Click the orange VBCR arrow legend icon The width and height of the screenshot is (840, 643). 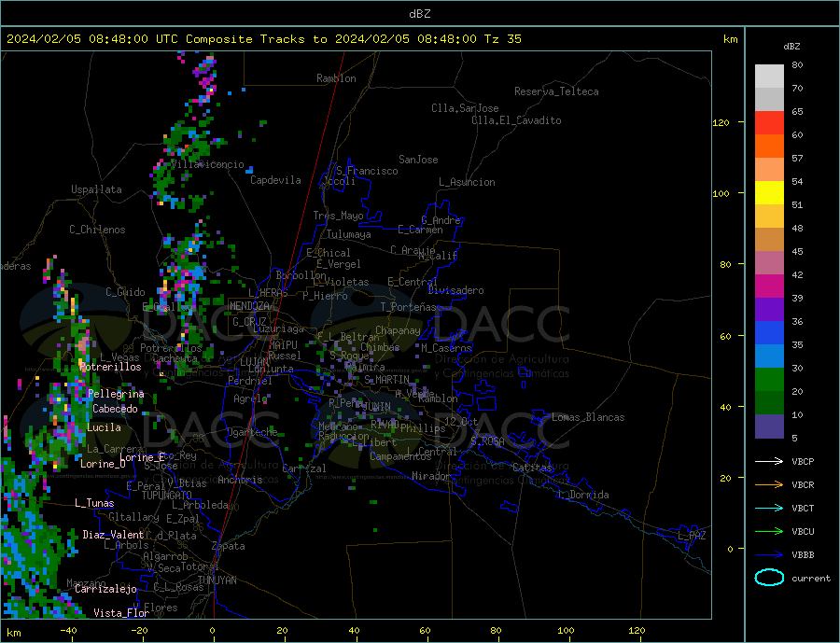pos(769,485)
